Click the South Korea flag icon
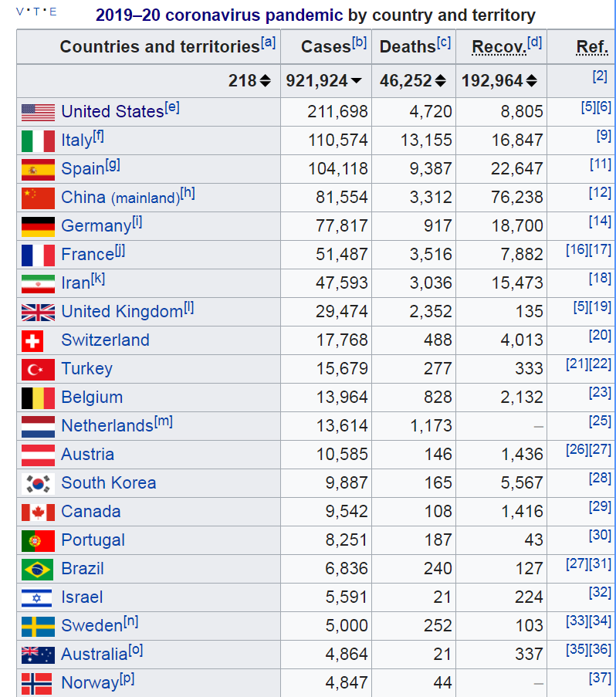This screenshot has width=616, height=697. pos(39,484)
